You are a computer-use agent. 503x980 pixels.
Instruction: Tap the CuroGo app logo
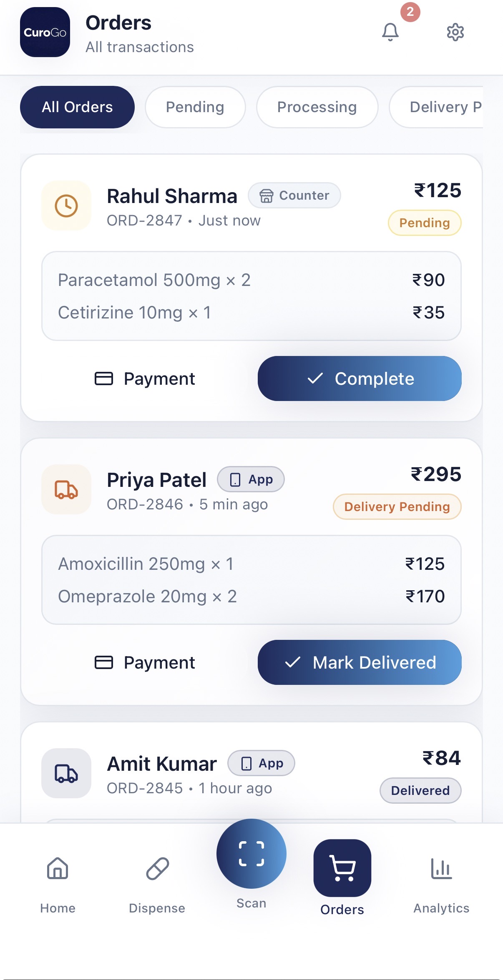(45, 32)
